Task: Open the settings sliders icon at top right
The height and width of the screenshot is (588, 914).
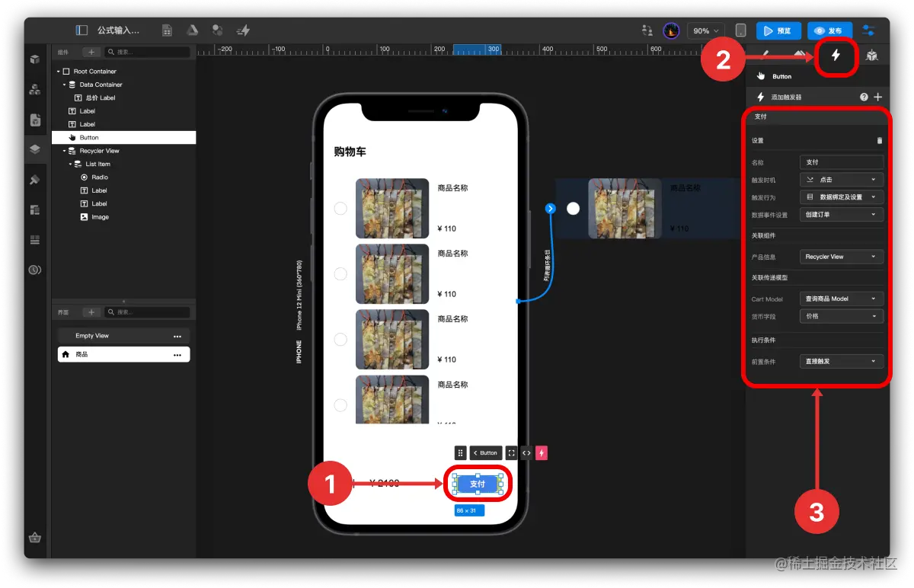Action: pos(869,30)
